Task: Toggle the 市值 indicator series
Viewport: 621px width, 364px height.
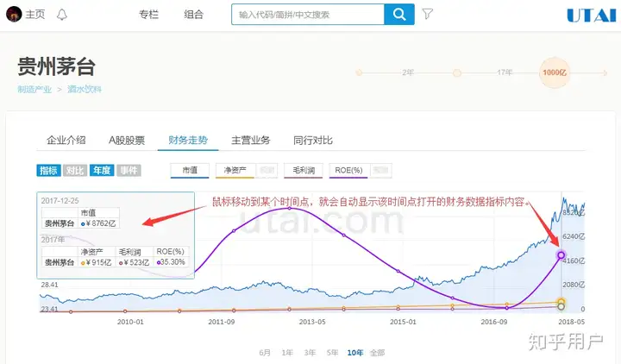Action: click(x=190, y=170)
